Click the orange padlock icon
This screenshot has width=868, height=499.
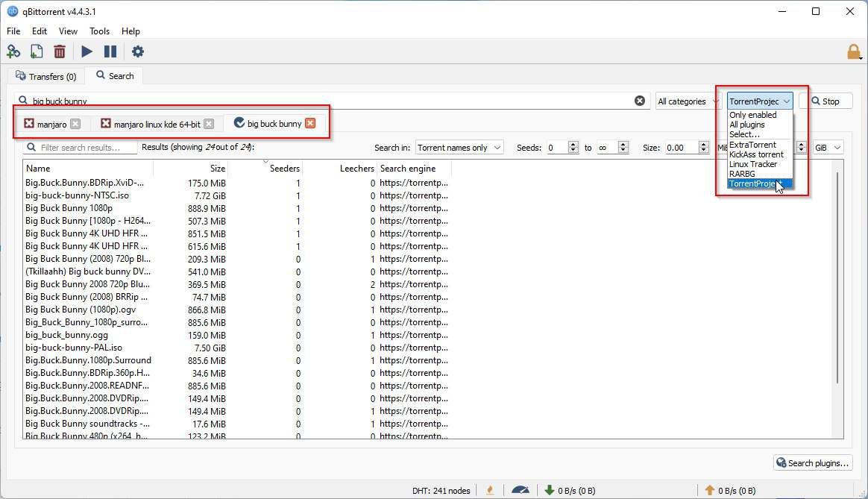pyautogui.click(x=855, y=51)
